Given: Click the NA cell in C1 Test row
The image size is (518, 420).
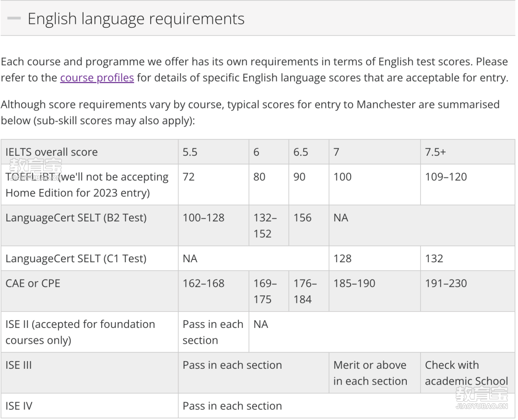Looking at the screenshot, I should tap(253, 258).
